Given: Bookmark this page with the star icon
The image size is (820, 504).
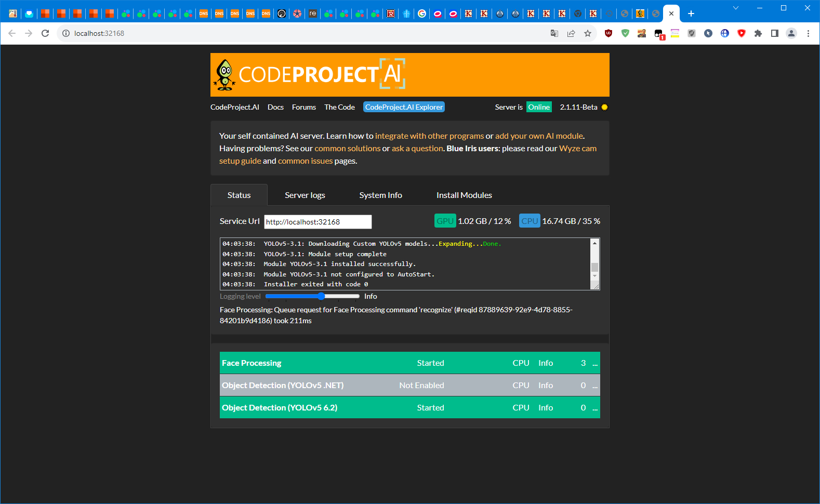Looking at the screenshot, I should [588, 33].
